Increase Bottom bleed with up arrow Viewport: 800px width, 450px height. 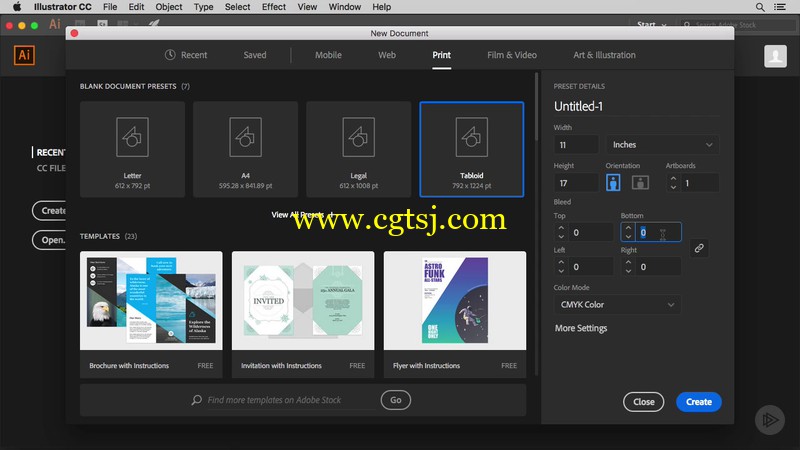click(628, 228)
